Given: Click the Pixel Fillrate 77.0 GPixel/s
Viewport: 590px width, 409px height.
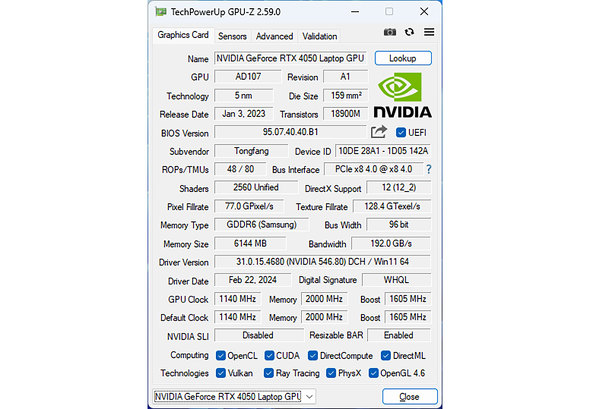Looking at the screenshot, I should (249, 206).
